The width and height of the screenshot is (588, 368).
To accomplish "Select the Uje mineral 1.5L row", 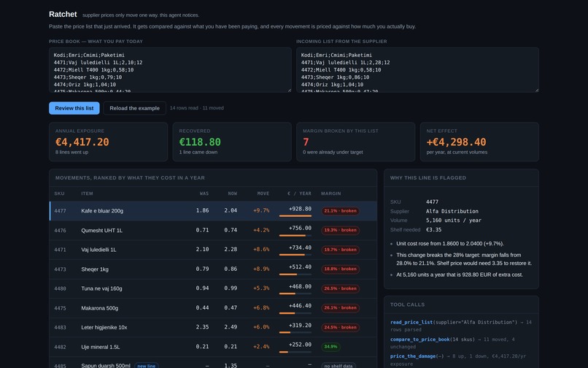I will click(213, 347).
